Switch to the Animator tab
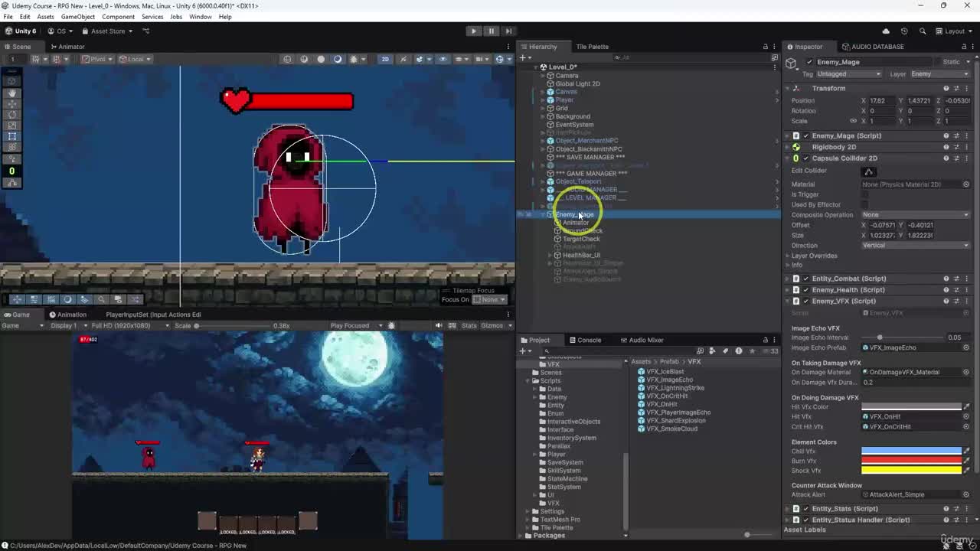The width and height of the screenshot is (980, 551). pos(67,47)
